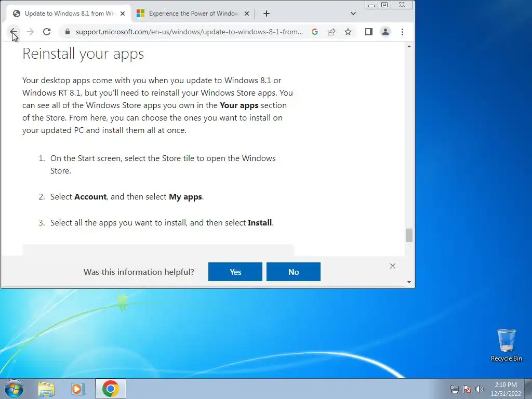The height and width of the screenshot is (399, 532).
Task: Open the Windows Start menu
Action: coord(14,389)
